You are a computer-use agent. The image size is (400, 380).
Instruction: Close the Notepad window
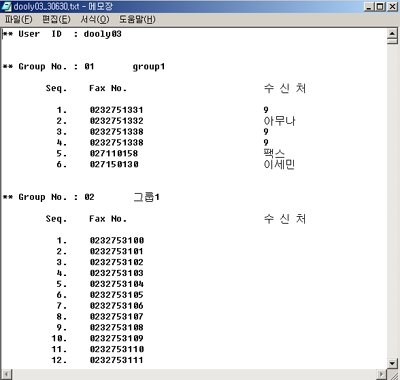point(392,7)
